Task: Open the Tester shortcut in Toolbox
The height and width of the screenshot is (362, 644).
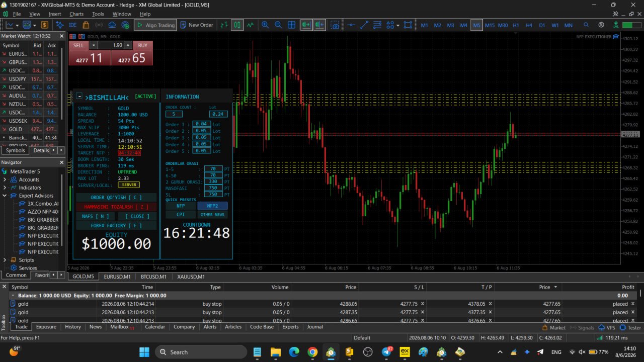Action: (630, 327)
